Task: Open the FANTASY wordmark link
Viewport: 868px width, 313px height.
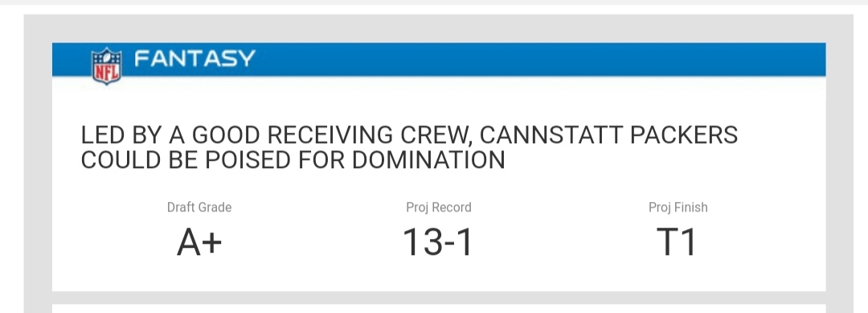Action: coord(194,58)
